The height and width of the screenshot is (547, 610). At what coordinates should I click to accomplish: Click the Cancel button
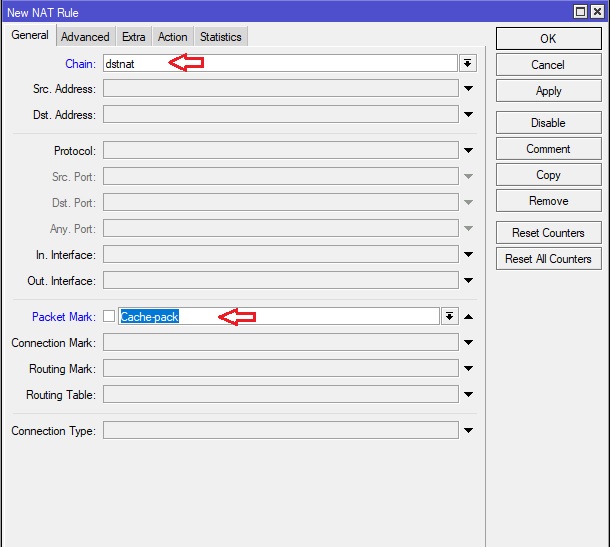pyautogui.click(x=549, y=65)
